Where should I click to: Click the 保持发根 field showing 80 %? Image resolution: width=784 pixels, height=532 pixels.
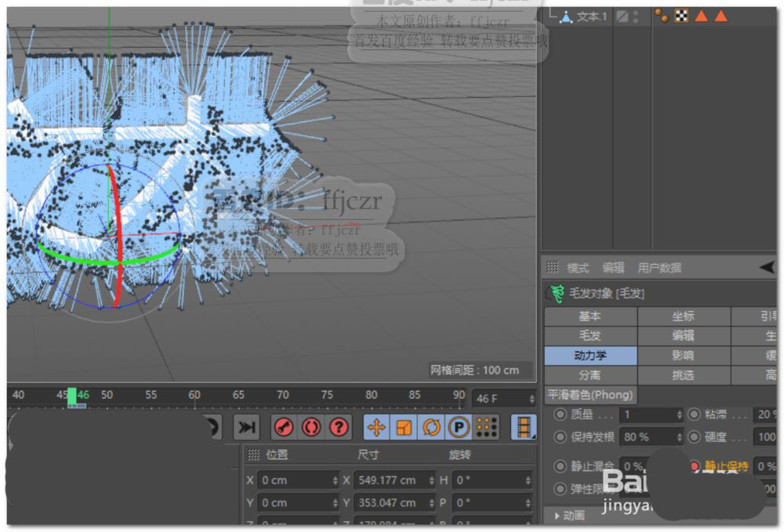pos(651,437)
